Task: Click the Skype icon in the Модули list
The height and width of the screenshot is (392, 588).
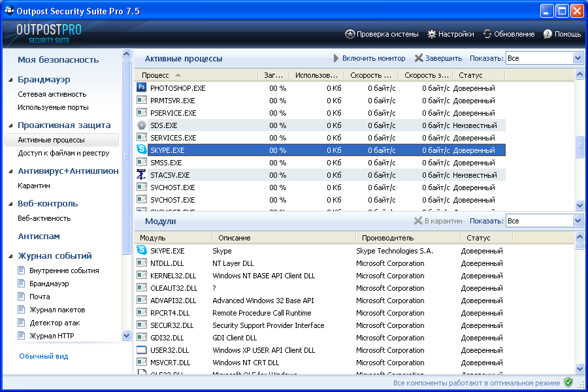Action: tap(142, 251)
